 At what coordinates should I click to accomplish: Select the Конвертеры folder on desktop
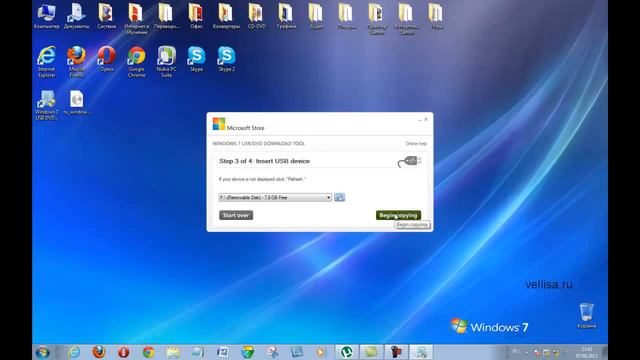[226, 16]
